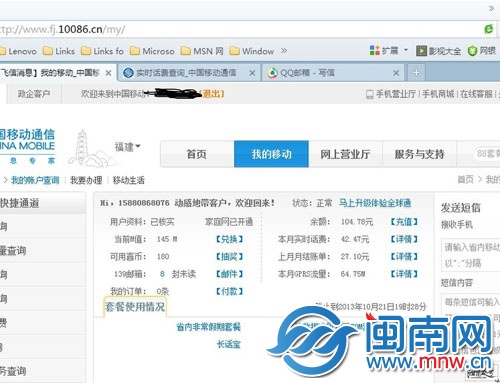Viewport: 500px width, 383px height.
Task: Open the MSN 网 bookmarks folder
Action: tap(202, 51)
